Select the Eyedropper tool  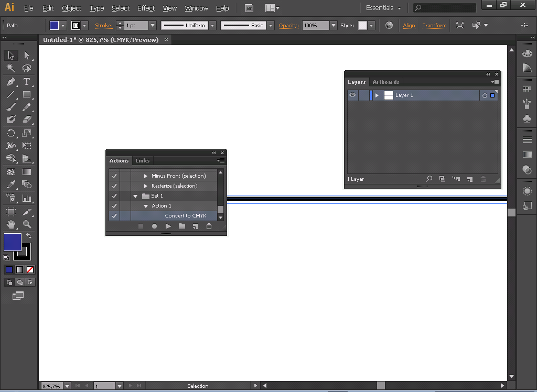pos(11,185)
